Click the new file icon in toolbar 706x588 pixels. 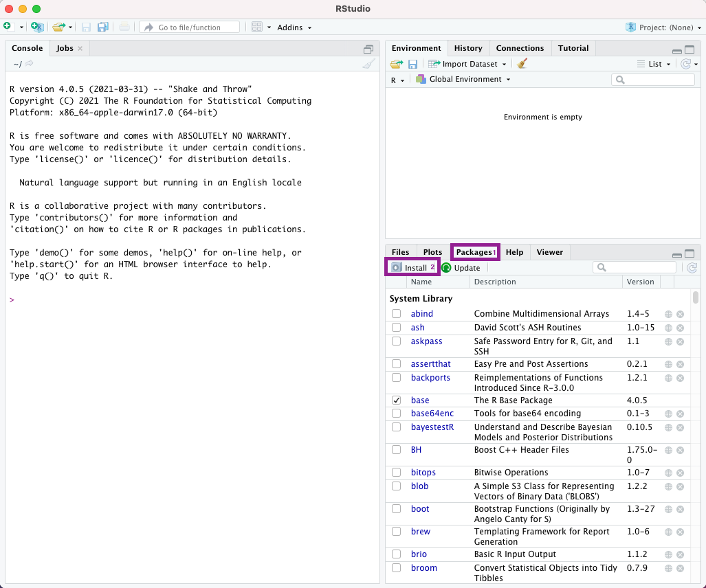(8, 27)
